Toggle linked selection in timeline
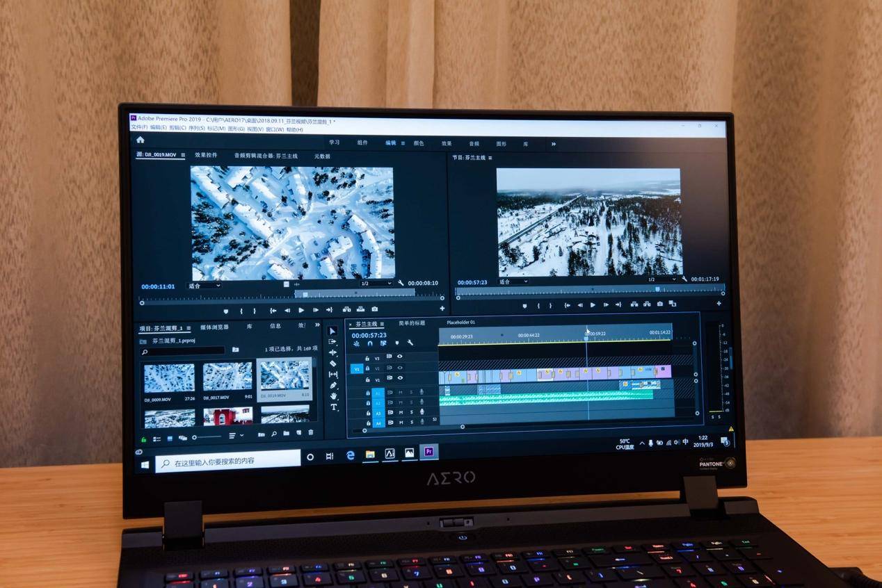Screen dimensions: 882x588 383,343
